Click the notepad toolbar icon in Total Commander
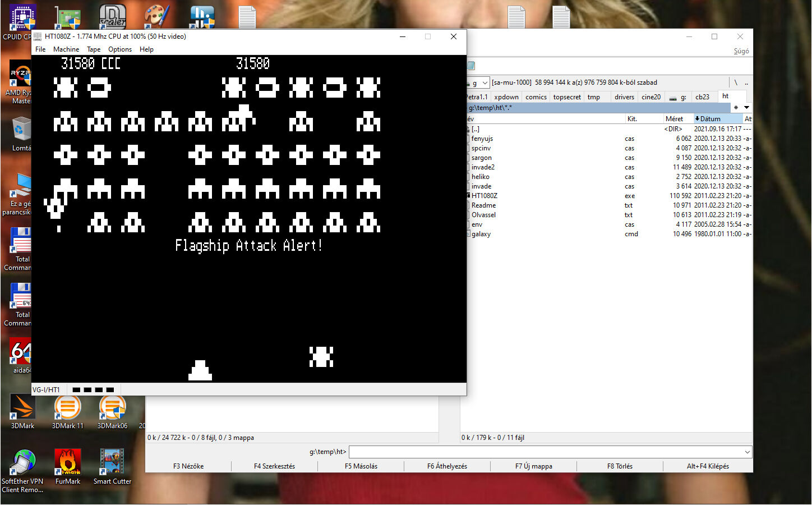 [x=471, y=66]
